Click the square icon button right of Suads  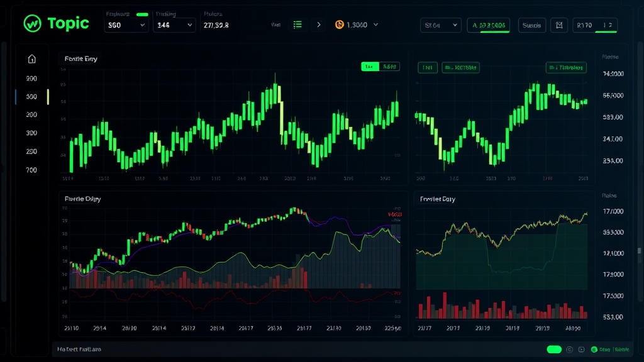coord(559,25)
